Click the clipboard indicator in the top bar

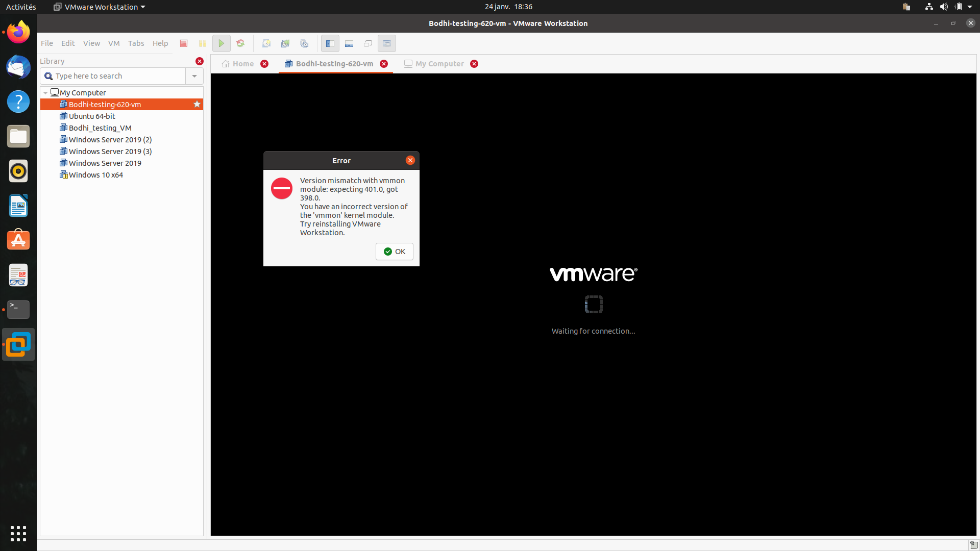[x=906, y=7]
